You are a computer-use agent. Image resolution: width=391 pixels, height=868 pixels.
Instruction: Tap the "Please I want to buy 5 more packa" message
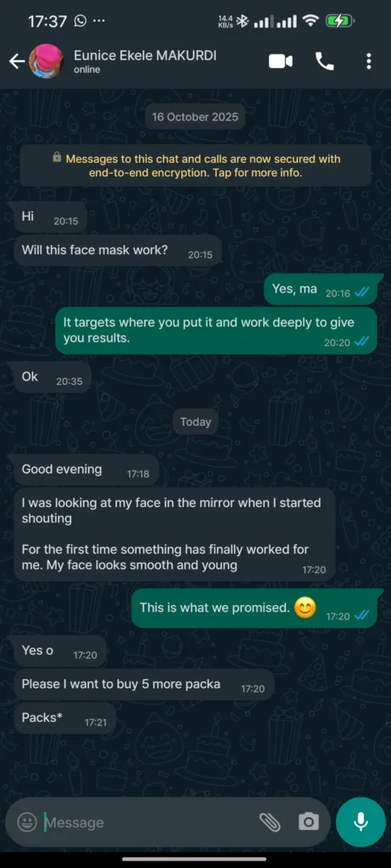tap(143, 685)
